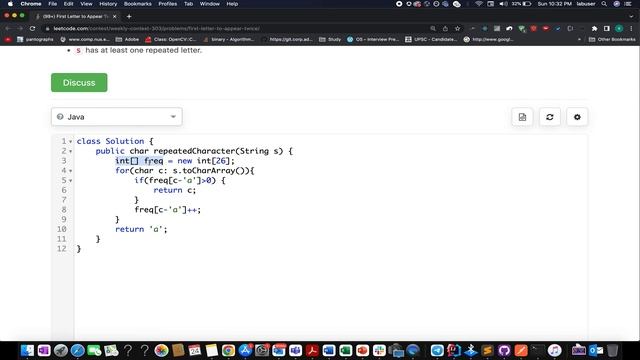Viewport: 640px width, 360px height.
Task: Open the Help menu
Action: (x=232, y=4)
